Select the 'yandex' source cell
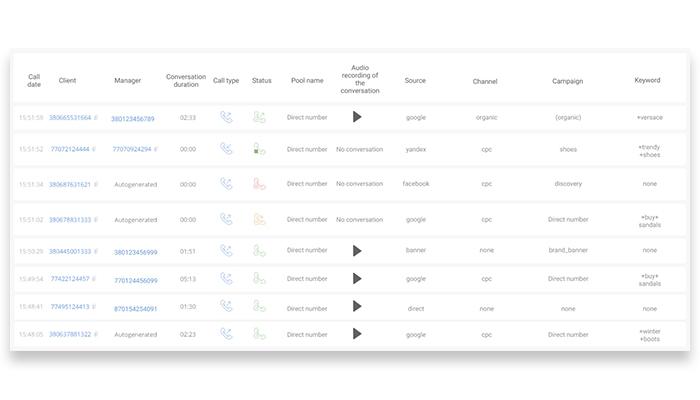 (416, 149)
